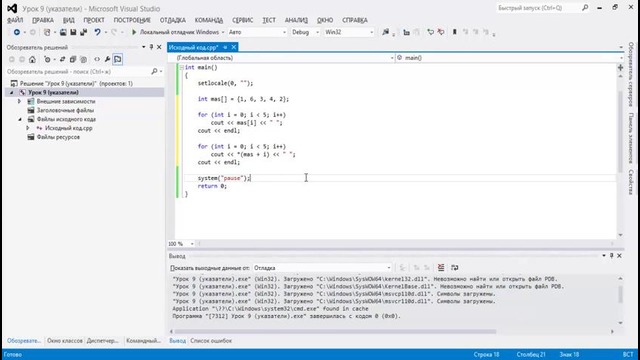Click pending changes filter icon in Solution Explorer
This screenshot has height=360, width=640.
pyautogui.click(x=47, y=60)
